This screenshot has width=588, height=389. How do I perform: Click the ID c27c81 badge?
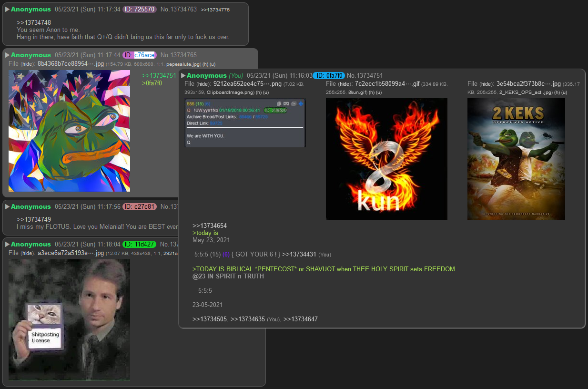click(x=140, y=207)
